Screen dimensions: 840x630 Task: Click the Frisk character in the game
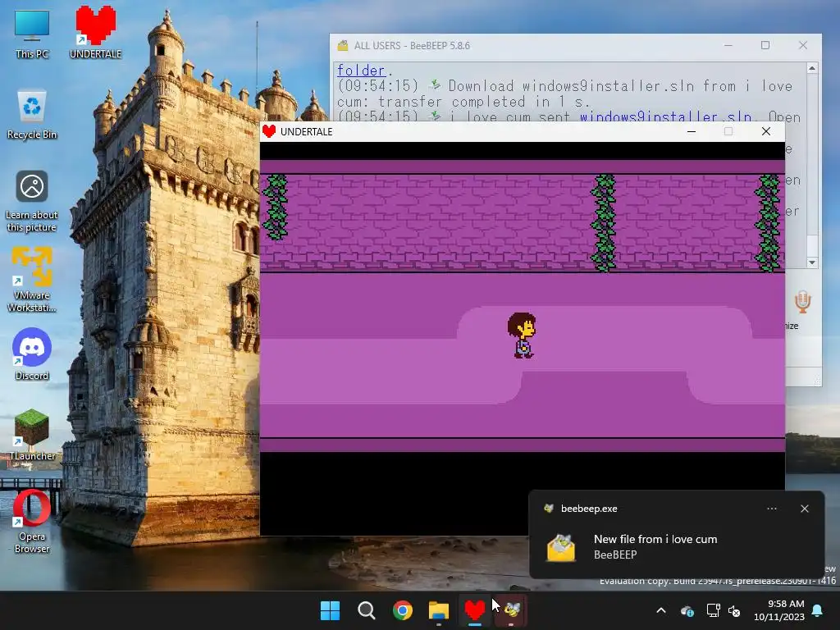point(522,336)
